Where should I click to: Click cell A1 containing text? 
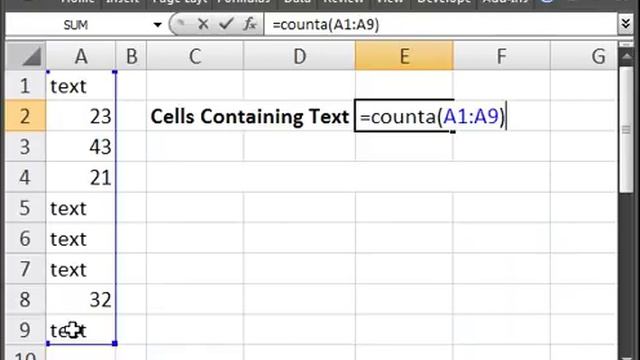tap(81, 86)
